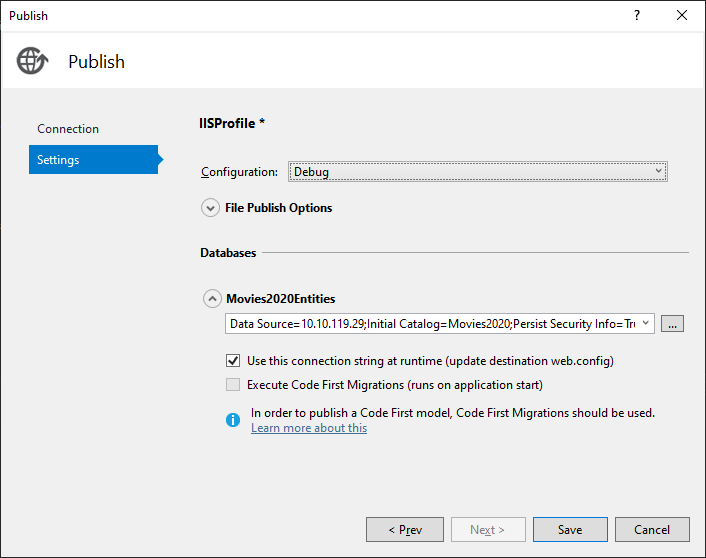Collapse the Movies2020Entities database section

pyautogui.click(x=212, y=299)
